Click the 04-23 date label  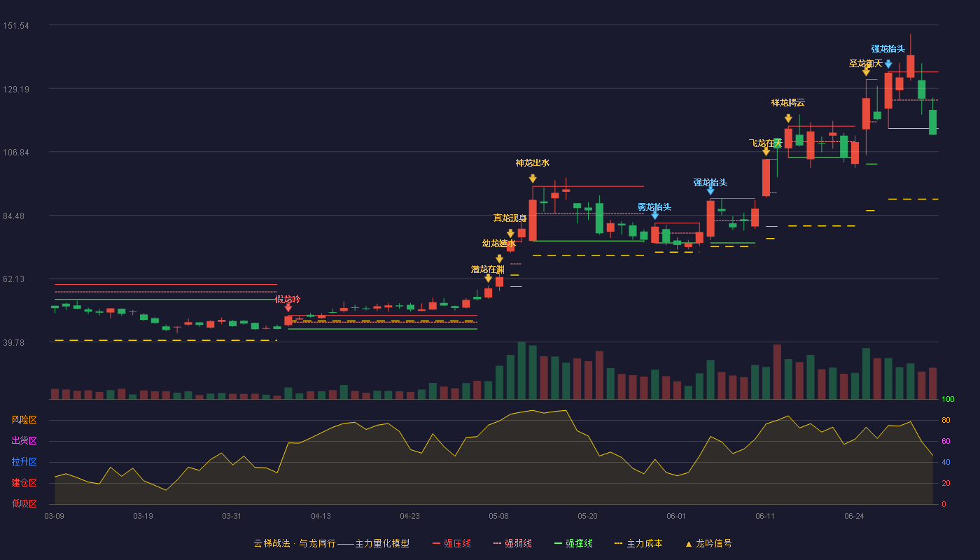coord(409,516)
